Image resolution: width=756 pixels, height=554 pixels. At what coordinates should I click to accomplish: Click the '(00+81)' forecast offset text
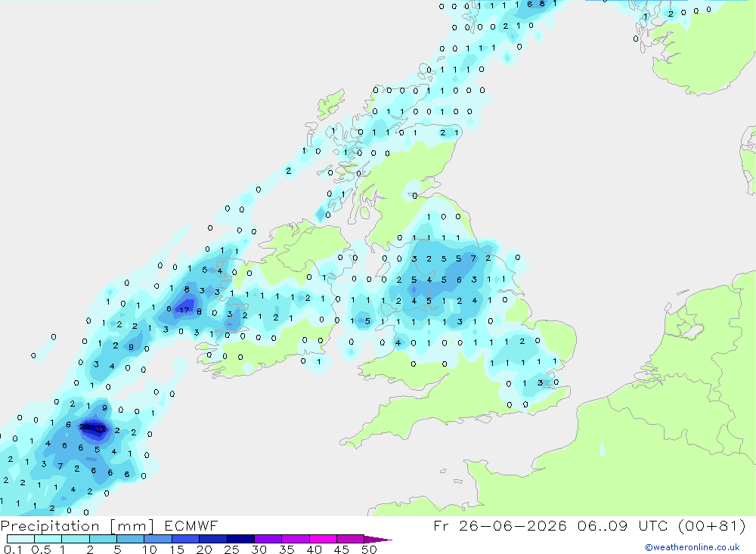click(x=711, y=526)
